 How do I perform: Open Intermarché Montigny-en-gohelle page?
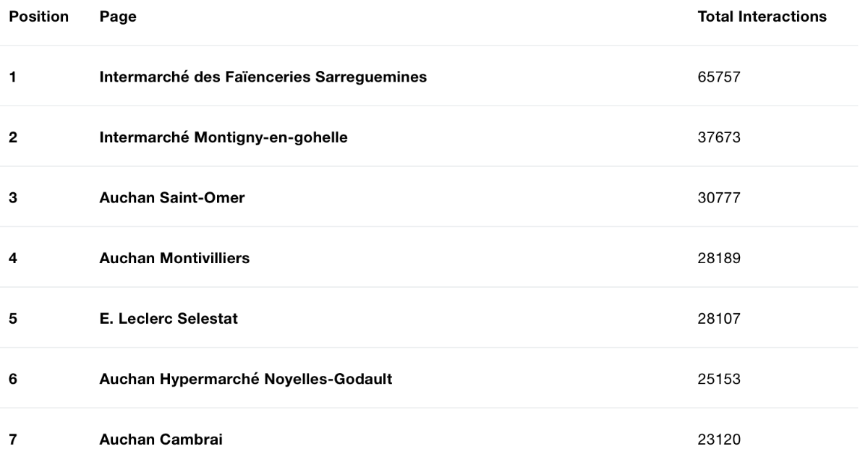(224, 137)
